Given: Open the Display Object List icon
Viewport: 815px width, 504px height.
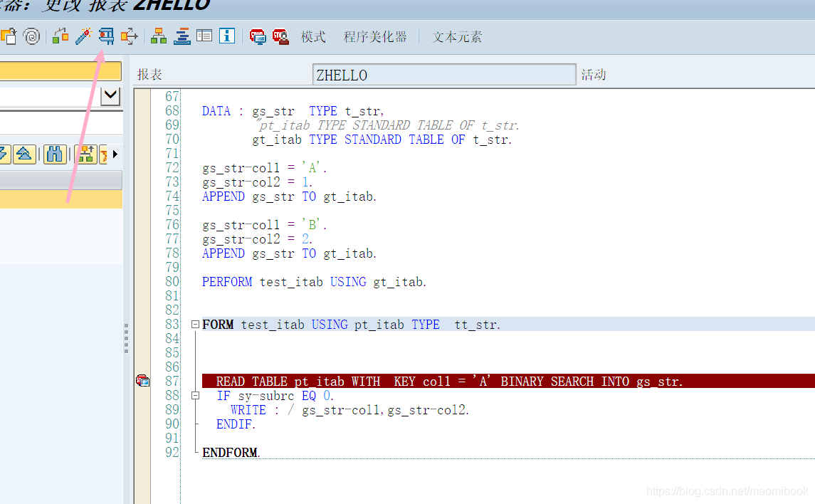Looking at the screenshot, I should (159, 36).
